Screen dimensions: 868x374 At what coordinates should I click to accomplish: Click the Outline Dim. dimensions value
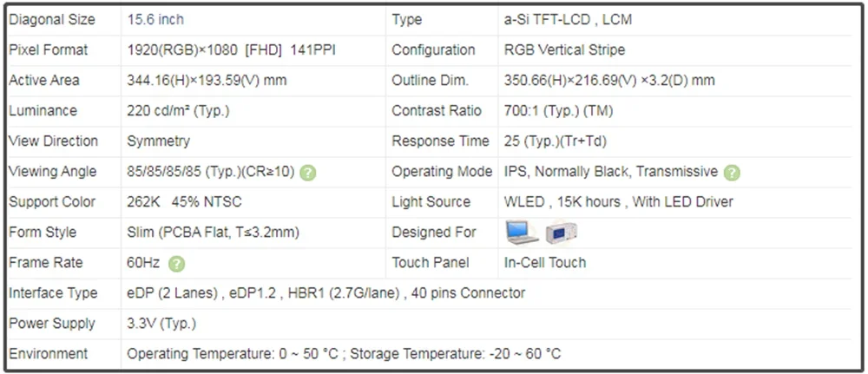pyautogui.click(x=609, y=80)
